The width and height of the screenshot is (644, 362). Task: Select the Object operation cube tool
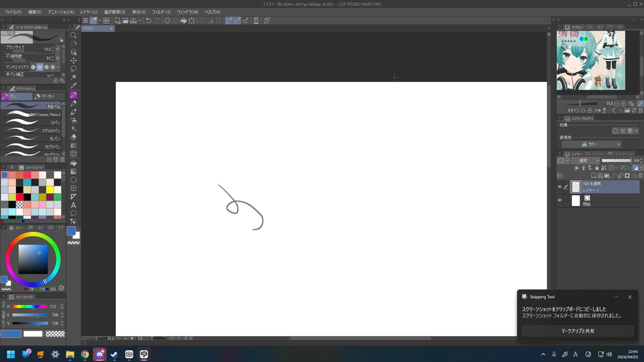(x=74, y=52)
